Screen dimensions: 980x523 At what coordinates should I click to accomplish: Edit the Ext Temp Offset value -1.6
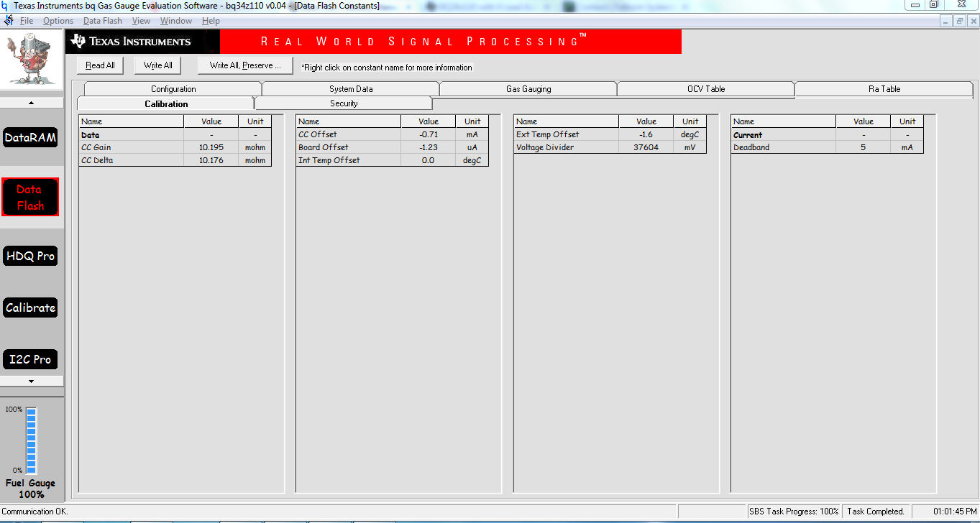click(646, 134)
